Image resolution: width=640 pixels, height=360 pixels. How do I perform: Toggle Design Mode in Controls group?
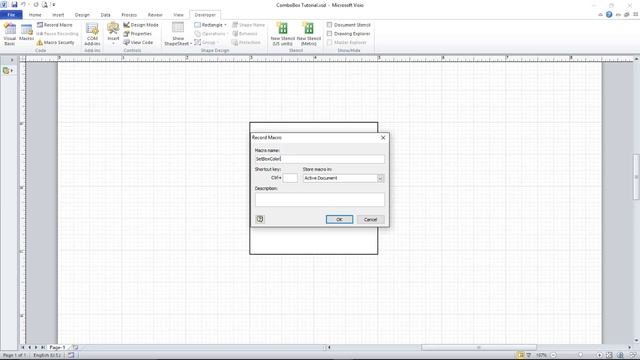click(141, 25)
